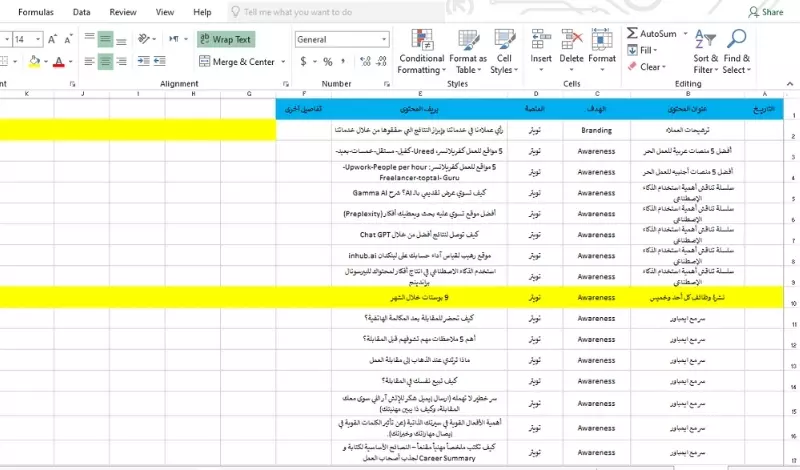Click the Increase Font Size icon

point(53,39)
